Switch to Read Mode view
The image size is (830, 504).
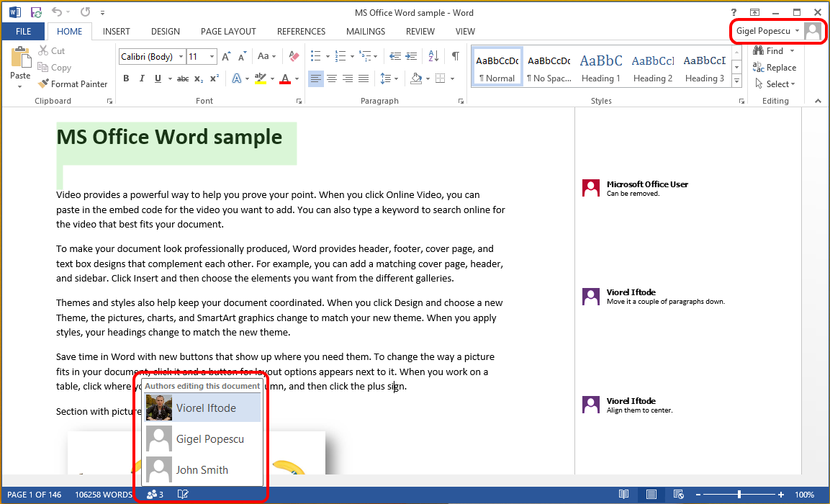click(624, 495)
